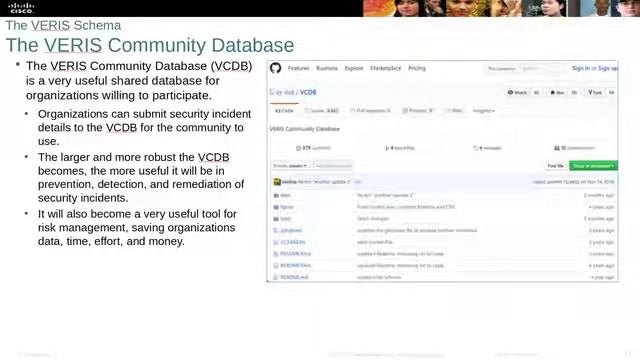Open the Marketplace menu item
Viewport: 640px width, 360px height.
[x=386, y=68]
